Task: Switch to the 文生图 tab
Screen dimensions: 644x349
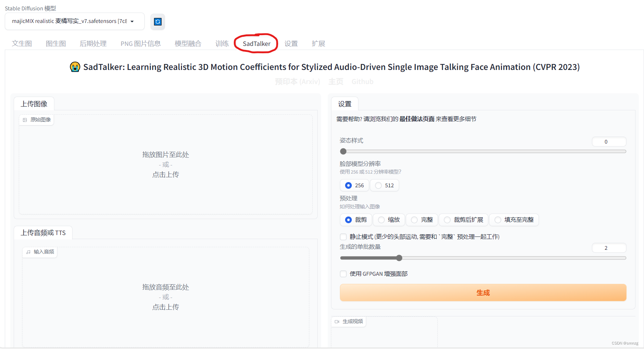Action: pos(22,44)
